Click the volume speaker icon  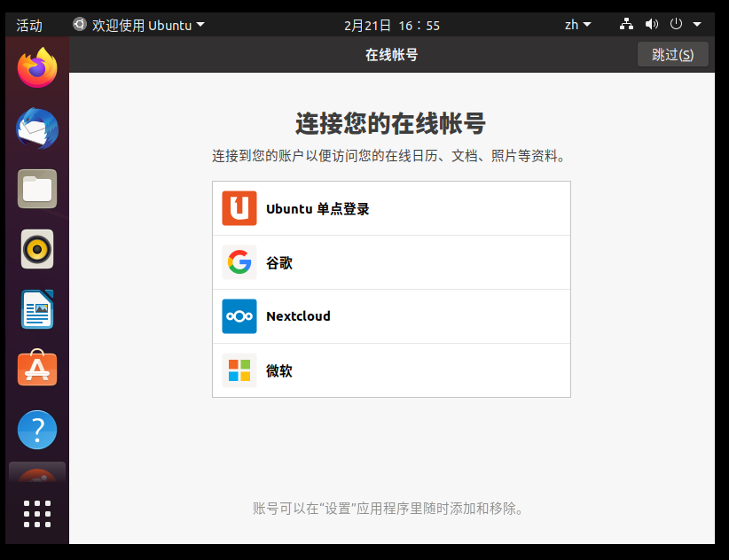click(651, 24)
